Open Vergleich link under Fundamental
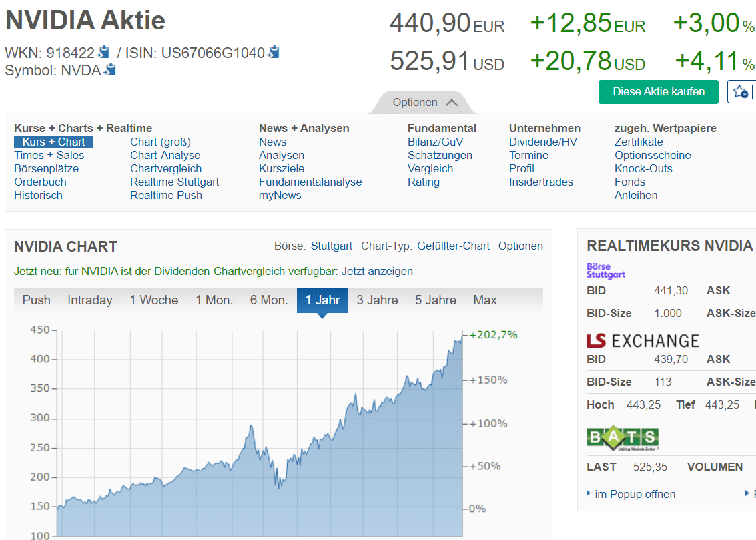This screenshot has height=540, width=756. [430, 169]
